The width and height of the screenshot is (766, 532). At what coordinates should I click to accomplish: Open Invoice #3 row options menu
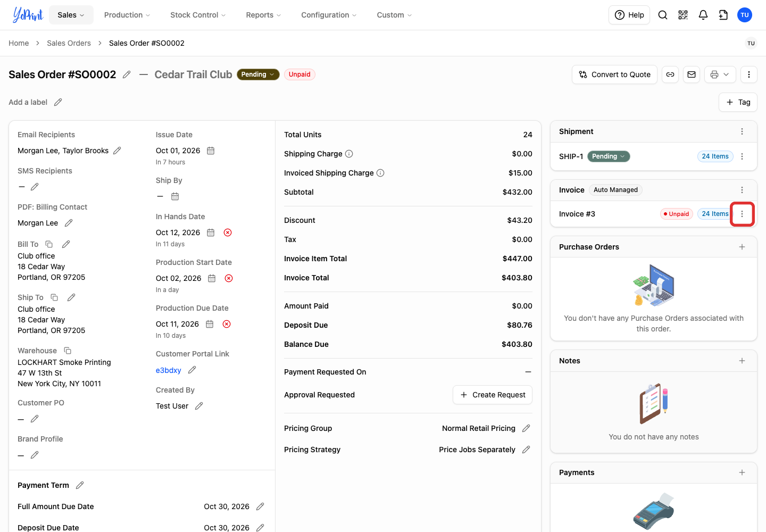(742, 214)
